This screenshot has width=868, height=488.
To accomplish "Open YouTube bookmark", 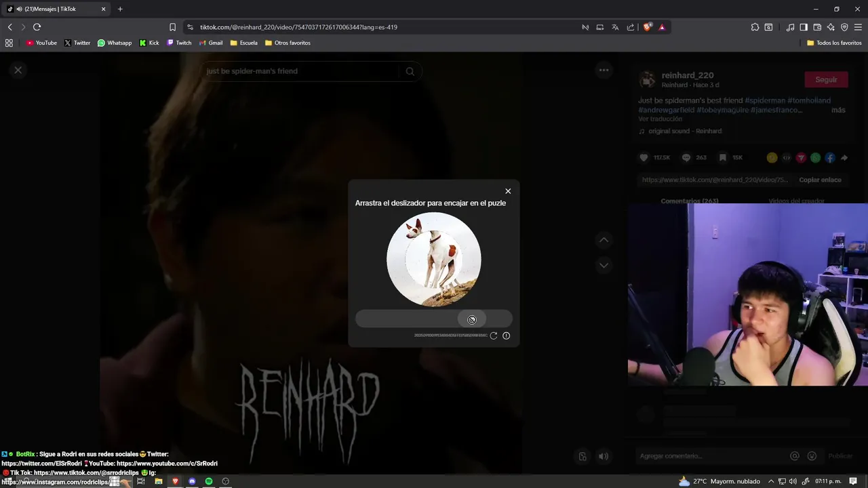I will click(x=41, y=43).
